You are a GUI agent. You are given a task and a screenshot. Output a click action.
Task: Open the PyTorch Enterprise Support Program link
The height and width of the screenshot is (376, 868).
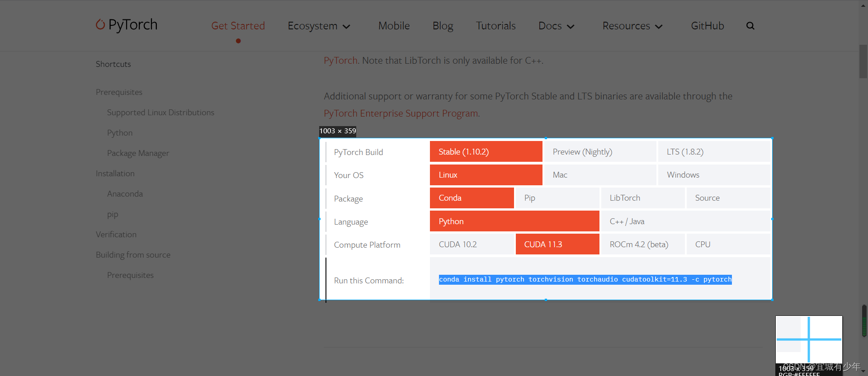click(401, 113)
